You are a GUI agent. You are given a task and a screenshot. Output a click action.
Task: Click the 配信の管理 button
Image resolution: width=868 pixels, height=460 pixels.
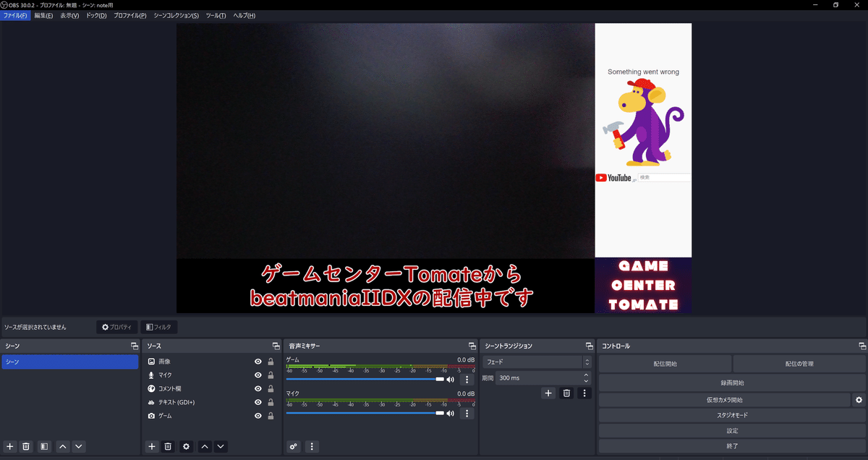pos(799,364)
